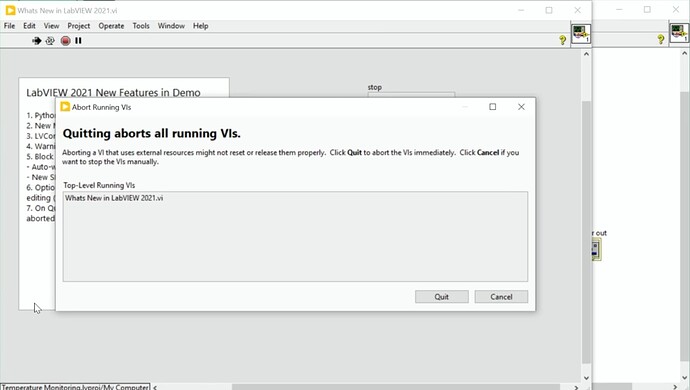The width and height of the screenshot is (690, 390).
Task: Click the Run Continuously toolbar icon
Action: point(50,41)
